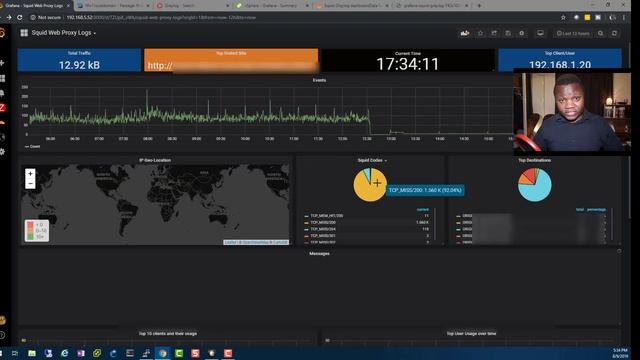The height and width of the screenshot is (360, 640).
Task: Open Configuration gear in left sidebar
Action: point(2,151)
